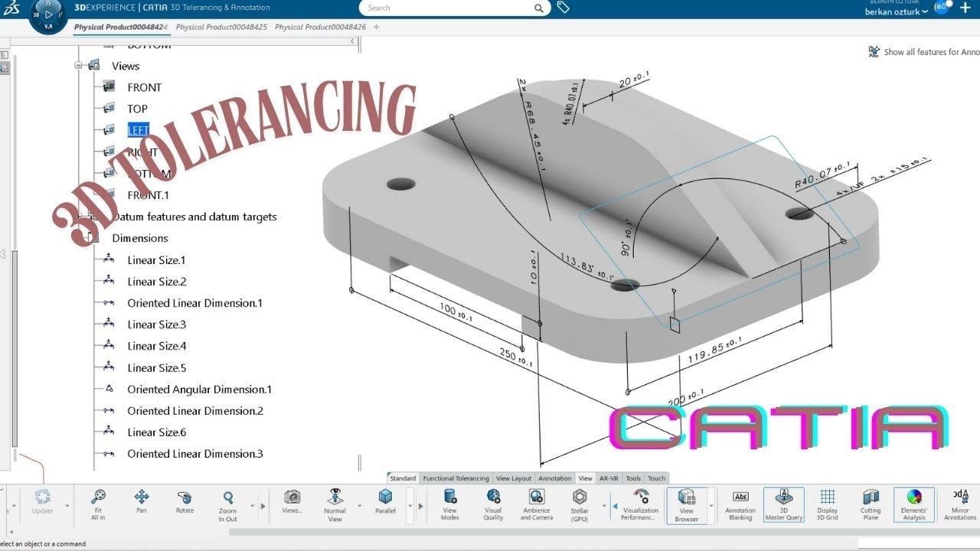
Task: Toggle Annotation Blanking
Action: click(x=740, y=505)
